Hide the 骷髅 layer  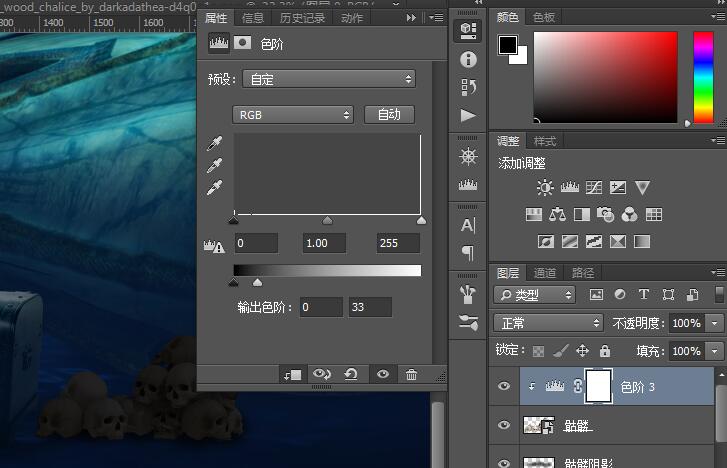coord(504,425)
